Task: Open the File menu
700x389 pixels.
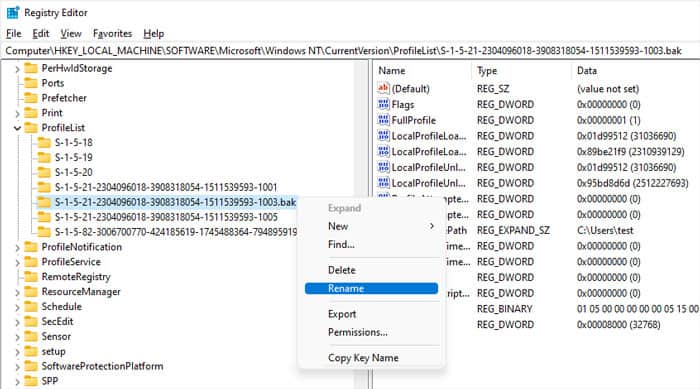Action: [x=14, y=33]
